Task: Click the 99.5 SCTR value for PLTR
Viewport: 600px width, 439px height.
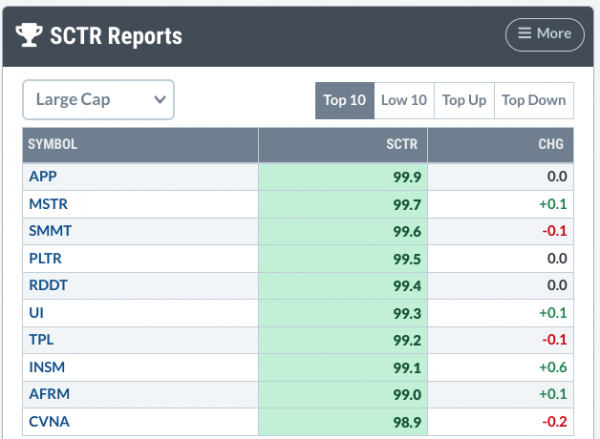Action: (x=407, y=259)
